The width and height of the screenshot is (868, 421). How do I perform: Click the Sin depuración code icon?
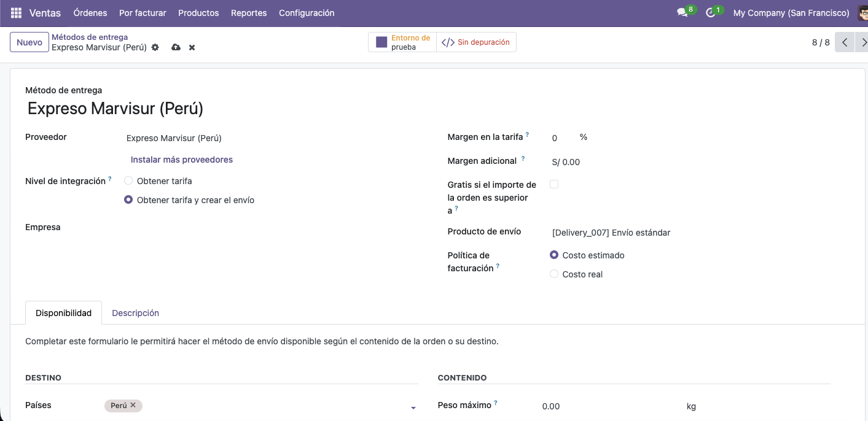(448, 42)
